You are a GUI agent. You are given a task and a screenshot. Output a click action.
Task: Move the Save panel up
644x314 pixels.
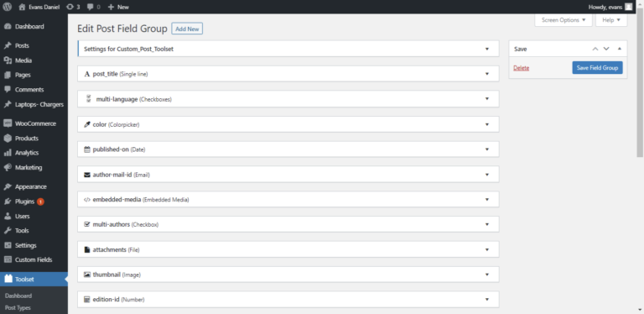[595, 49]
